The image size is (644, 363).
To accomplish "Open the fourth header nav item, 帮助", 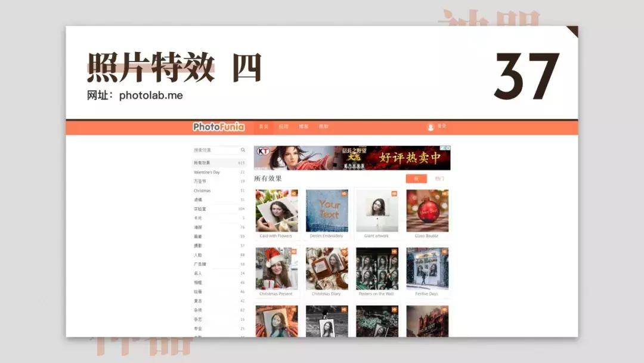I will click(x=324, y=127).
